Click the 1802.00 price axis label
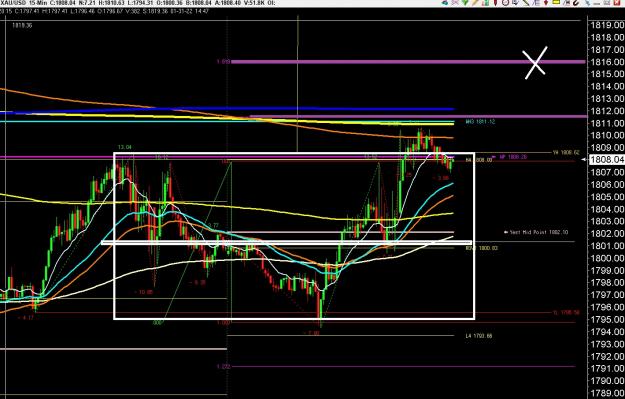The image size is (625, 399). pos(607,233)
